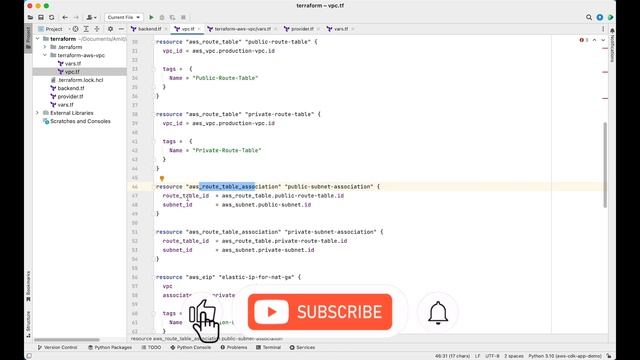Toggle the Bookmarks tool window button

click(28, 286)
